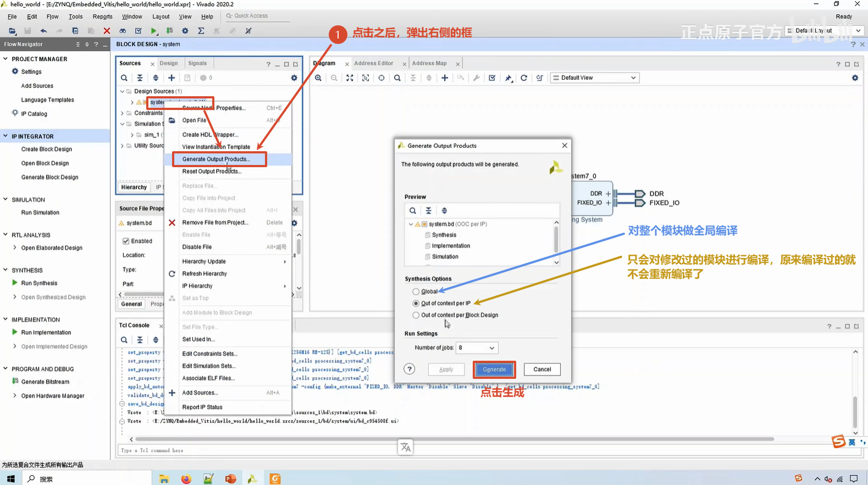
Task: Click Run Synthesis in Flow Navigator
Action: [x=39, y=283]
